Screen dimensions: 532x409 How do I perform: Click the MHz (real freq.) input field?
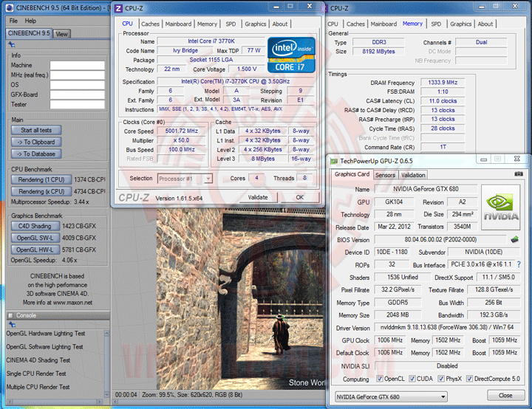point(78,75)
